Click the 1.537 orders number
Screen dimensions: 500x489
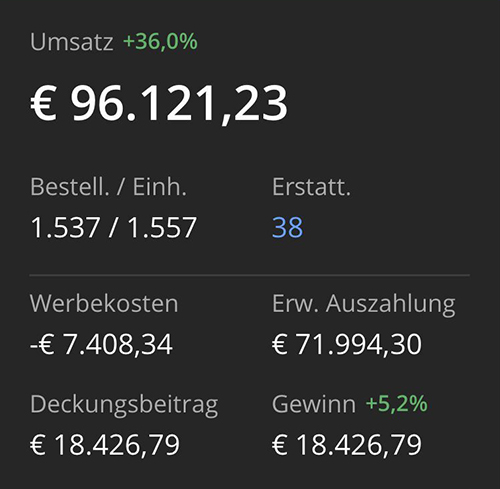click(x=65, y=227)
